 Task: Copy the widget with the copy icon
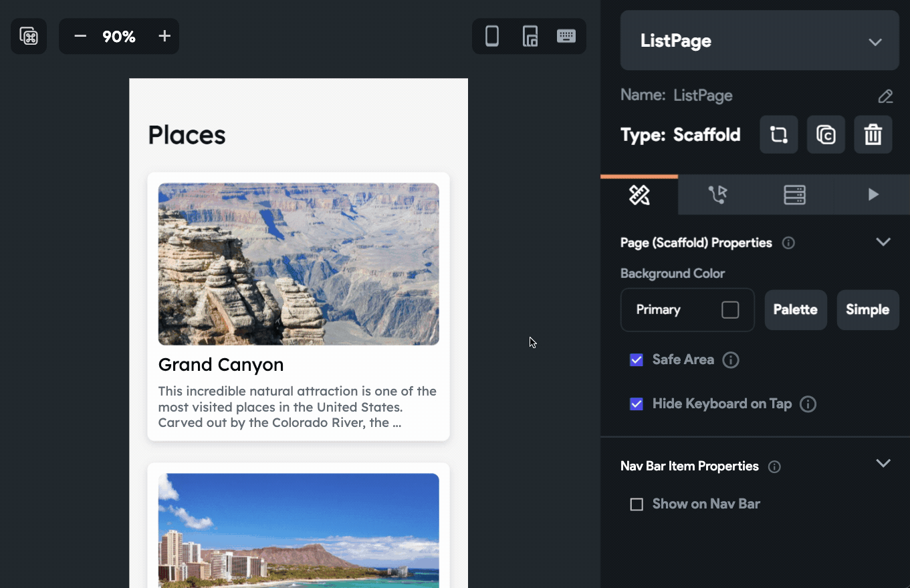click(826, 135)
